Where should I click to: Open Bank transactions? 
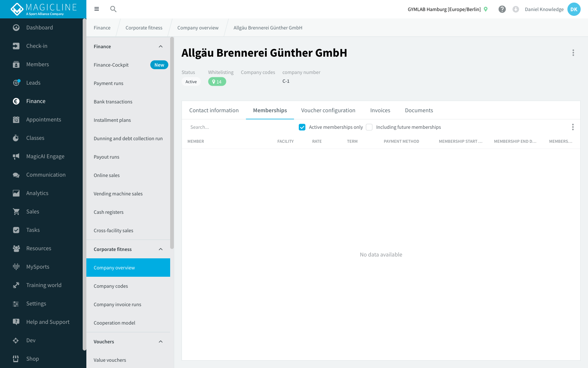pyautogui.click(x=128, y=102)
